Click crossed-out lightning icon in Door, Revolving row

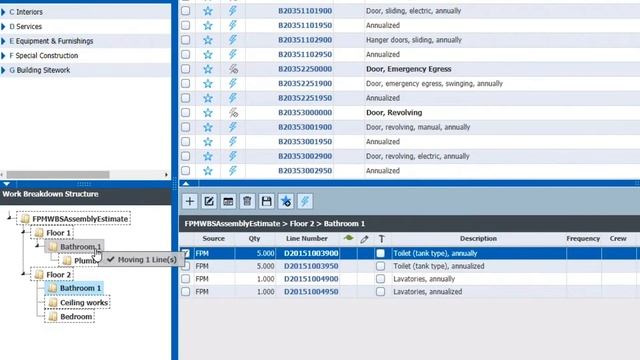click(x=233, y=113)
